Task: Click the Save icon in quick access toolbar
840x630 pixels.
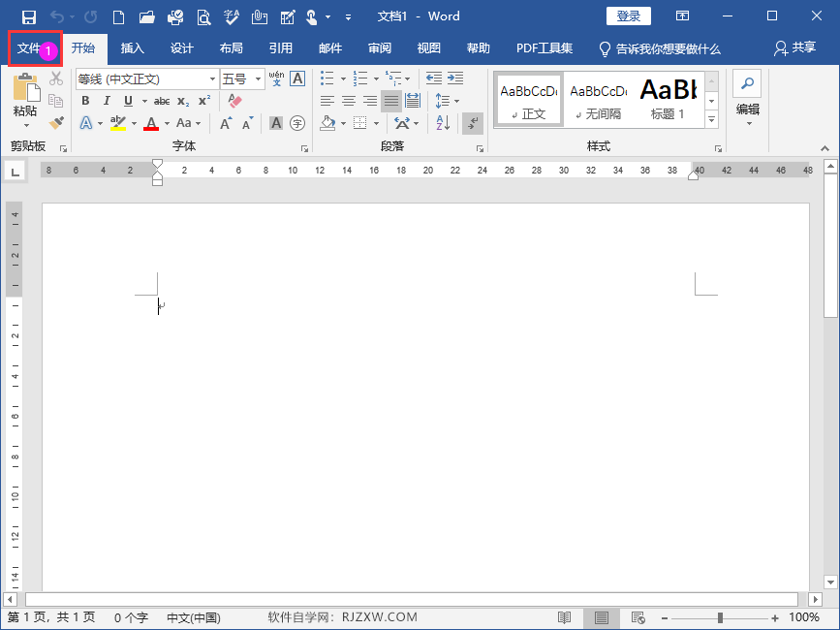Action: tap(28, 17)
